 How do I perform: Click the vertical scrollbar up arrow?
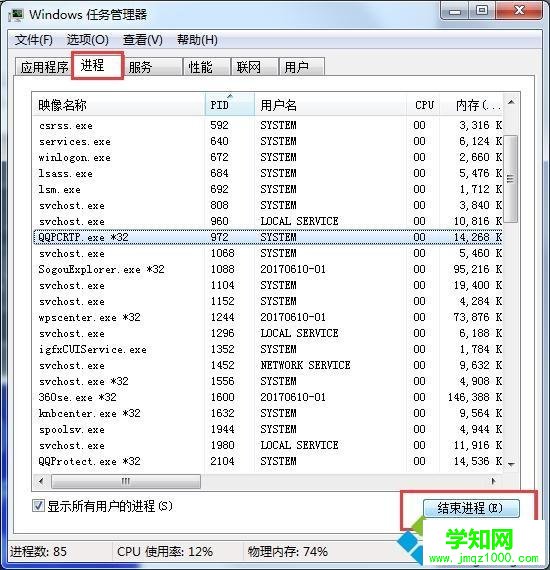pos(511,103)
